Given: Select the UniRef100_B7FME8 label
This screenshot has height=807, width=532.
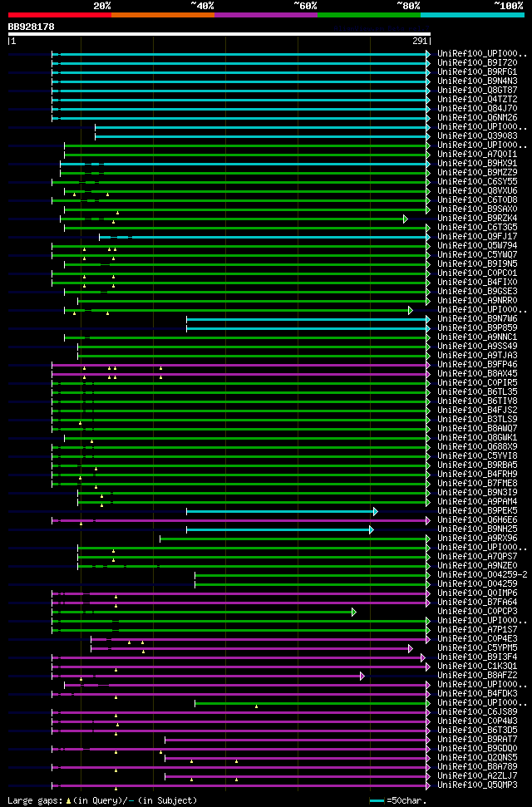Looking at the screenshot, I should click(477, 484).
